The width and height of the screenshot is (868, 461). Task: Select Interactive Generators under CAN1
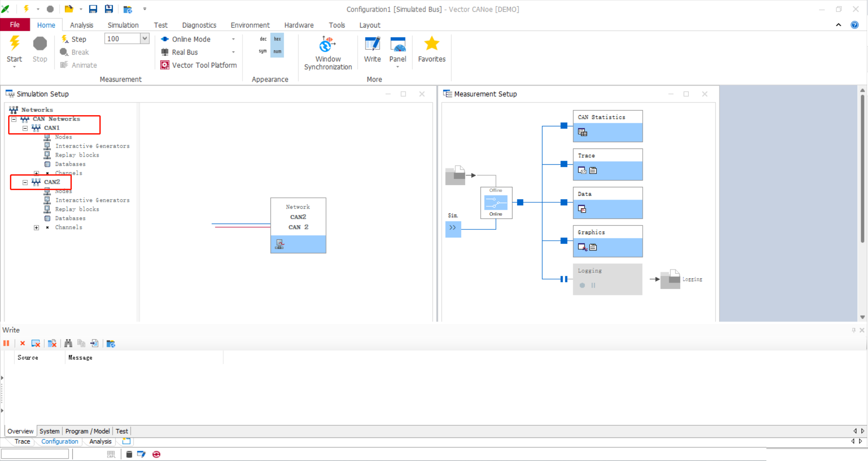(93, 146)
